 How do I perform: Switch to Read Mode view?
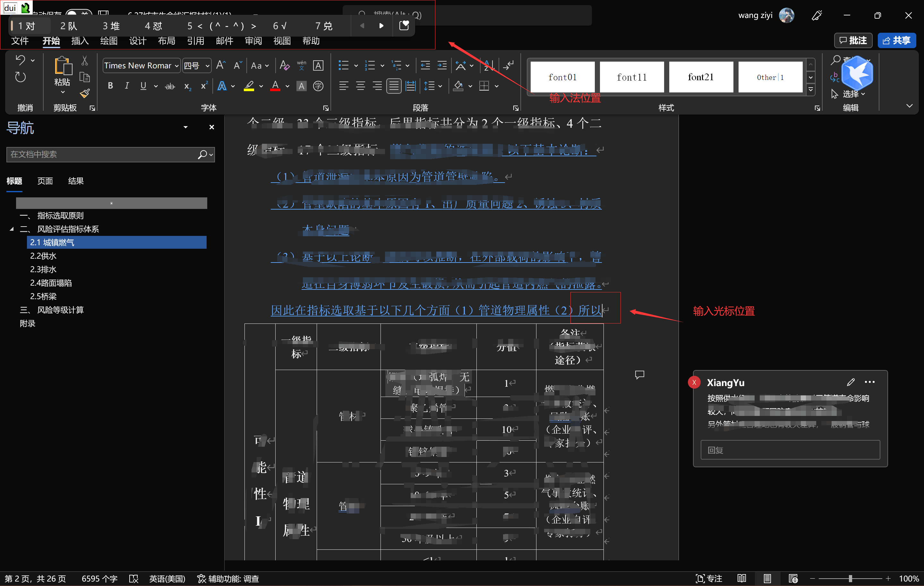point(742,578)
